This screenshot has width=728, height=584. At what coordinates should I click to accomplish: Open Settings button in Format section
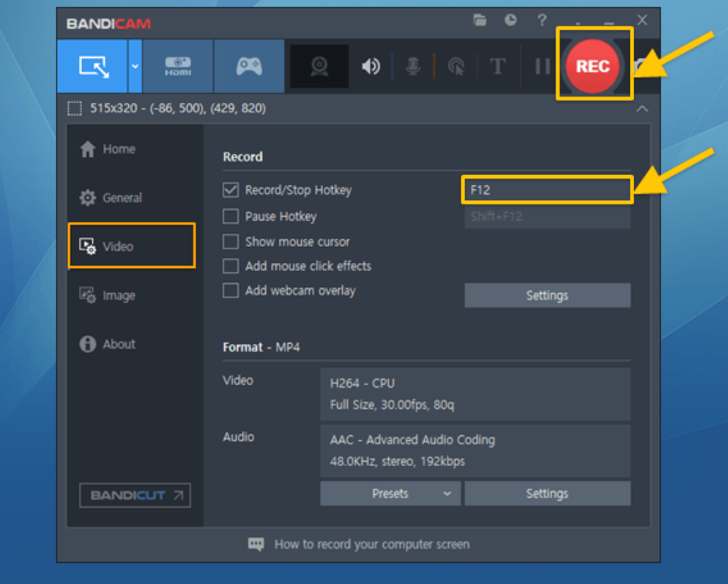tap(547, 493)
